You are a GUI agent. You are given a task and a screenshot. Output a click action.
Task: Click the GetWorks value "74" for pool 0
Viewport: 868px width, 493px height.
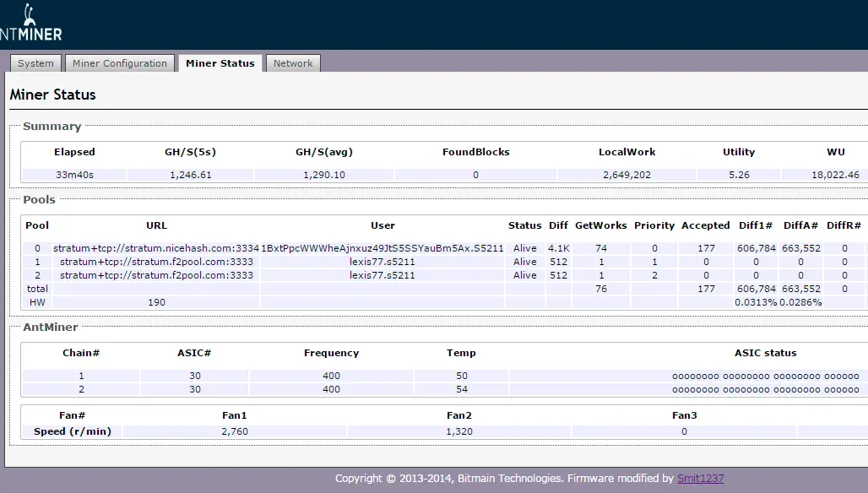click(x=601, y=248)
